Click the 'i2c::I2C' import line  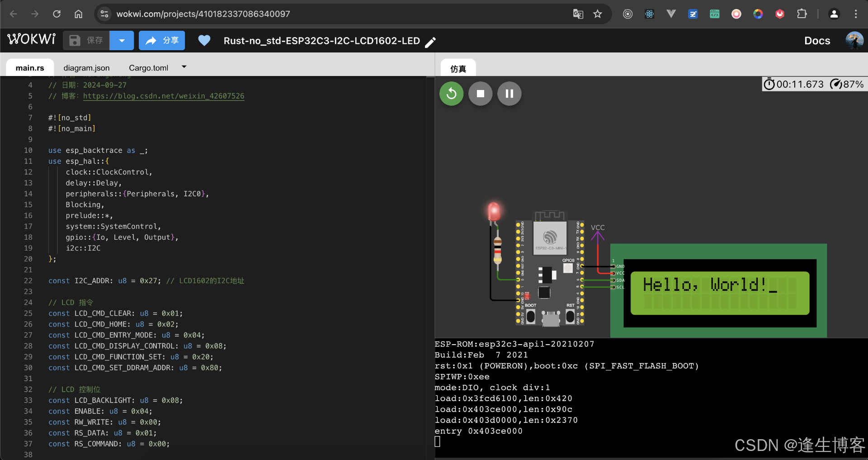(83, 248)
